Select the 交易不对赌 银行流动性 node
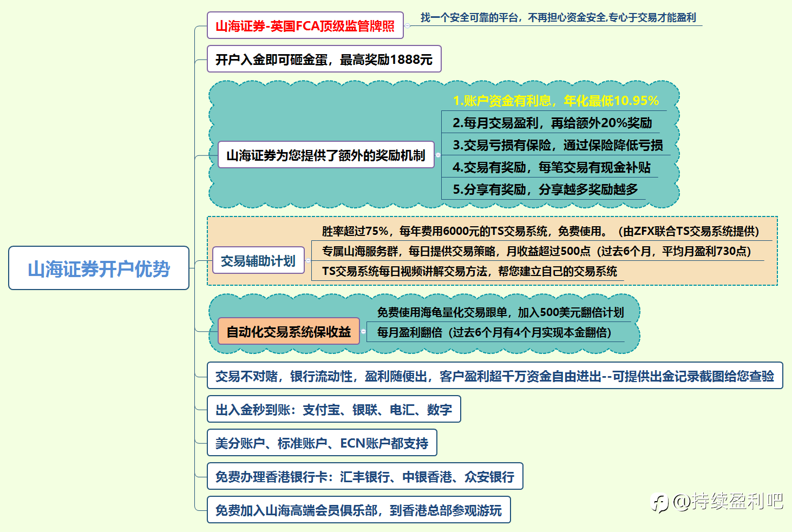 [495, 376]
